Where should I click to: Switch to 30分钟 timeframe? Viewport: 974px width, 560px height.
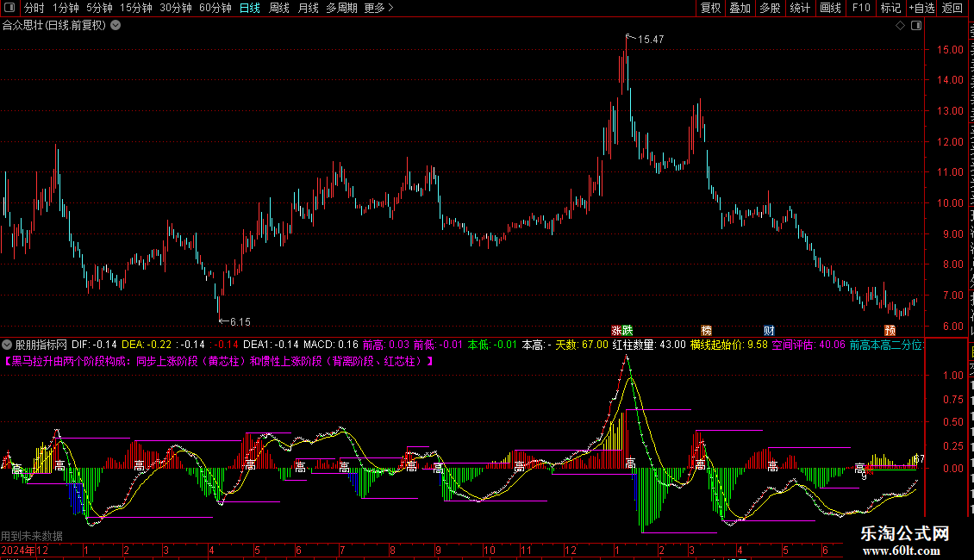click(176, 8)
